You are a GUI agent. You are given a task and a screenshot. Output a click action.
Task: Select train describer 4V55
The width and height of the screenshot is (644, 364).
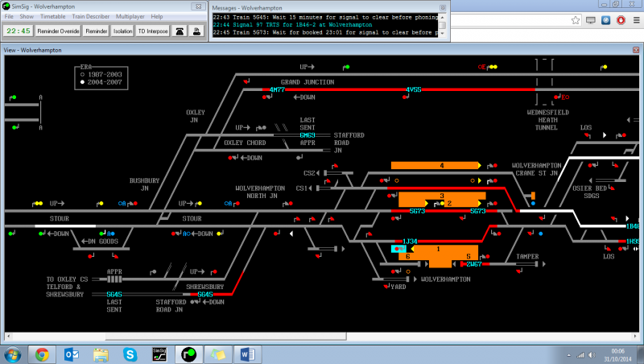(414, 89)
